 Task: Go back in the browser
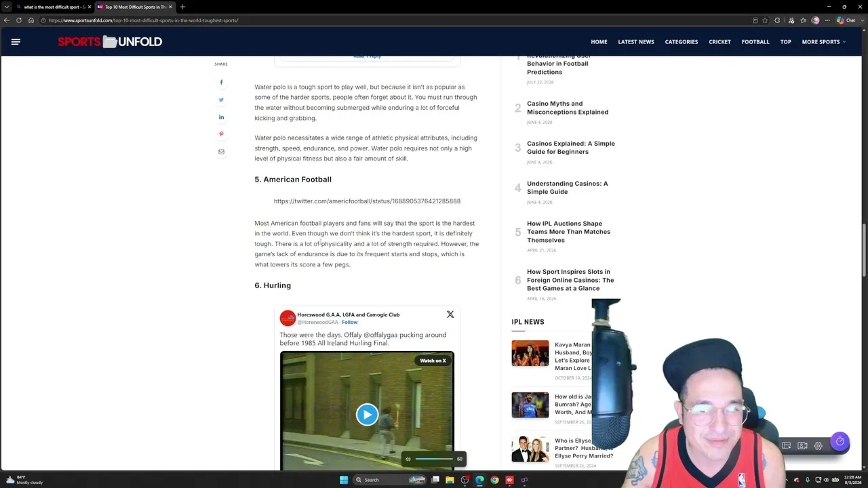[7, 20]
